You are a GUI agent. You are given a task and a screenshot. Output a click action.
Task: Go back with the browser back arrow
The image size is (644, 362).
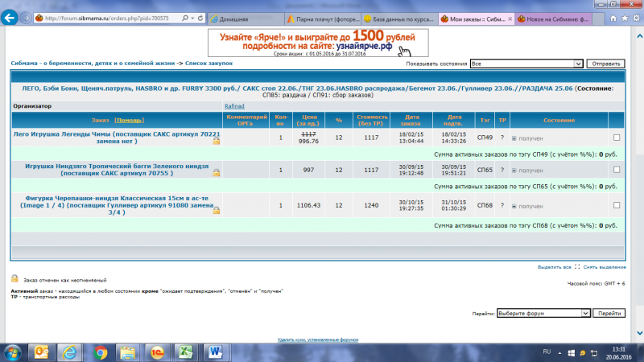tap(10, 18)
